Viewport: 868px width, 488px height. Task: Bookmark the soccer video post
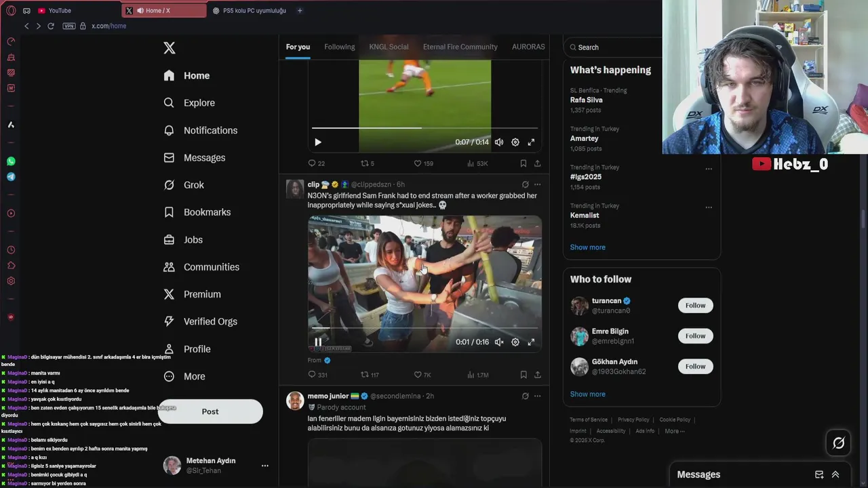pos(524,163)
